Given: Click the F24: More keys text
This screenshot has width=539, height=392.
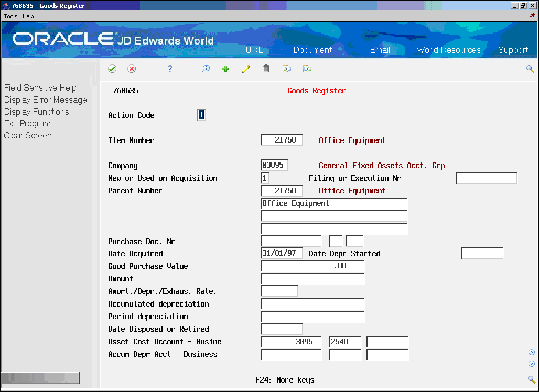Looking at the screenshot, I should pos(285,380).
